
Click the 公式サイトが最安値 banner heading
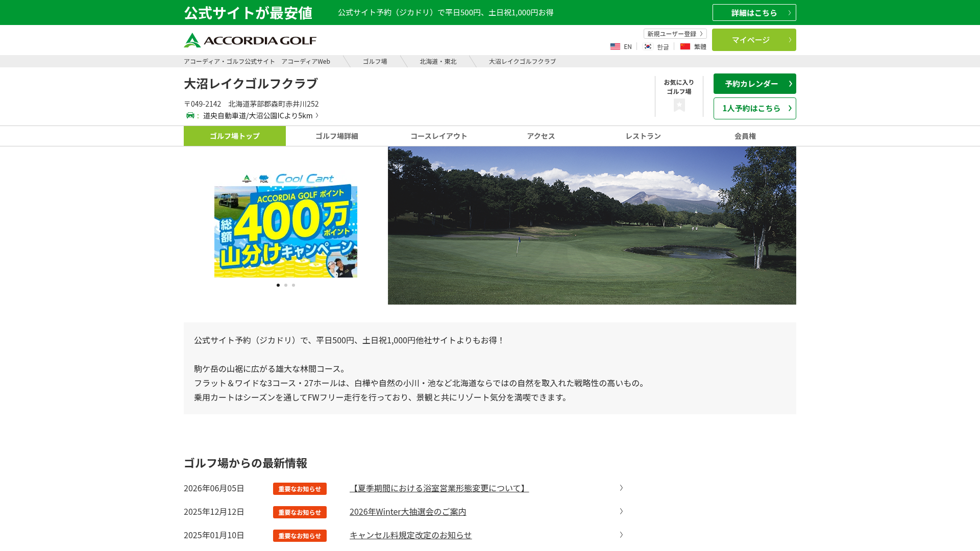[248, 13]
